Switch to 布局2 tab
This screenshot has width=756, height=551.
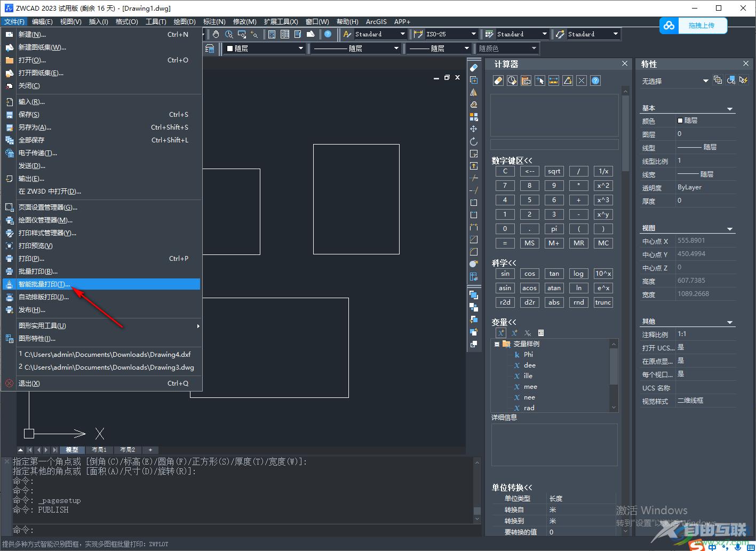128,450
